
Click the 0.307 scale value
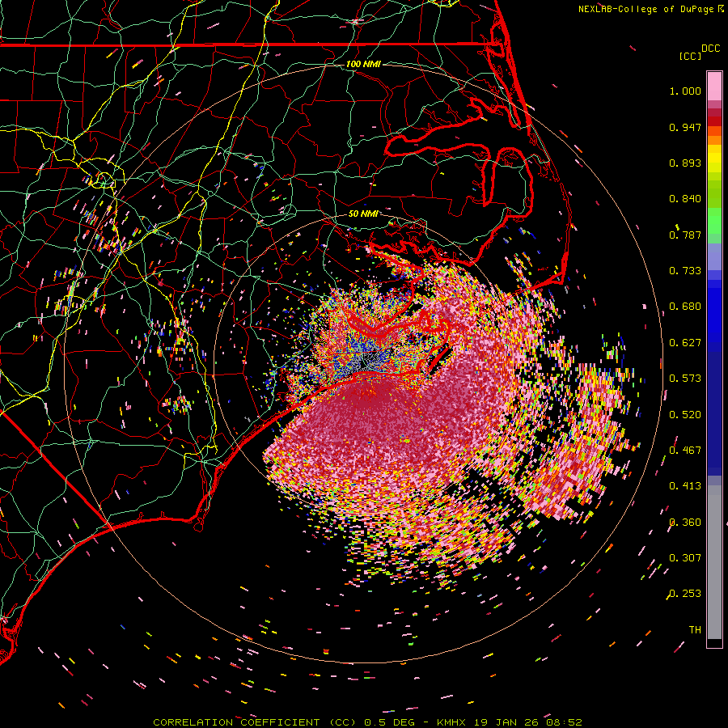coord(685,558)
